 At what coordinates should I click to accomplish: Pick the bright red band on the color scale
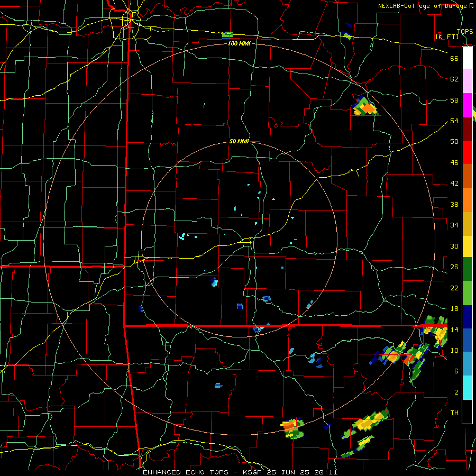tap(467, 152)
